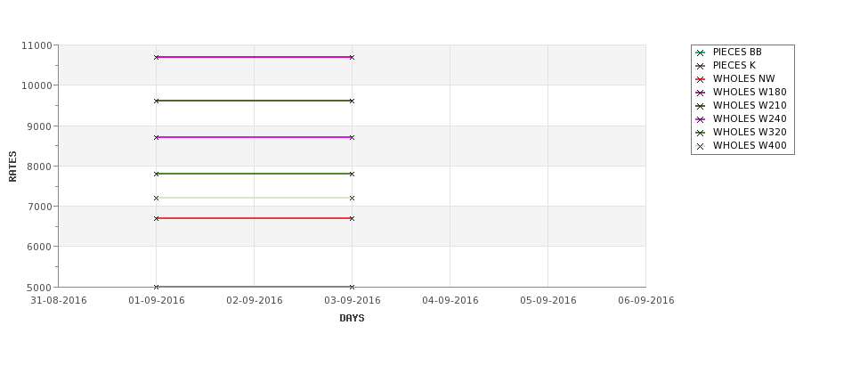
Task: Click the 10700 data point on 01-09-2016
Action: pos(156,57)
